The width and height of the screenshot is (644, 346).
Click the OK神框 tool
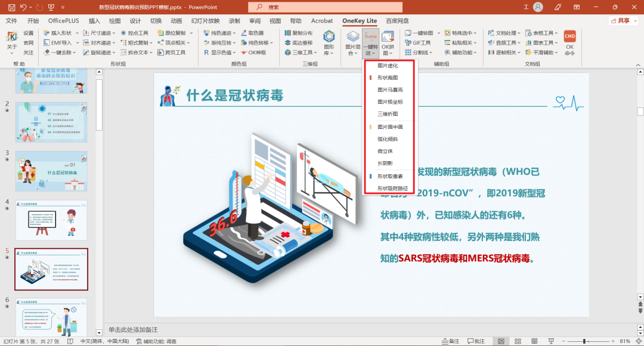pos(253,52)
